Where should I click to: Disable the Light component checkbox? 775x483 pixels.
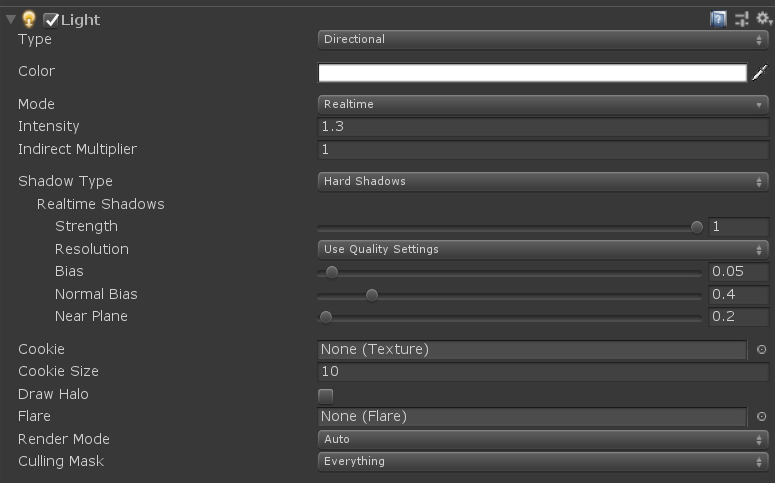pos(51,20)
